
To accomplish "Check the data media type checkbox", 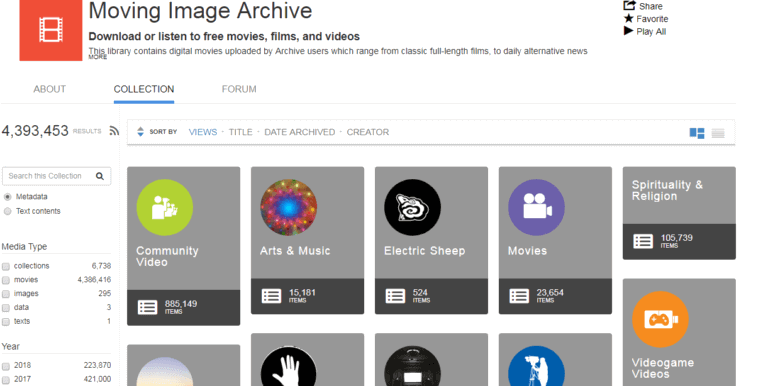I will pos(6,308).
